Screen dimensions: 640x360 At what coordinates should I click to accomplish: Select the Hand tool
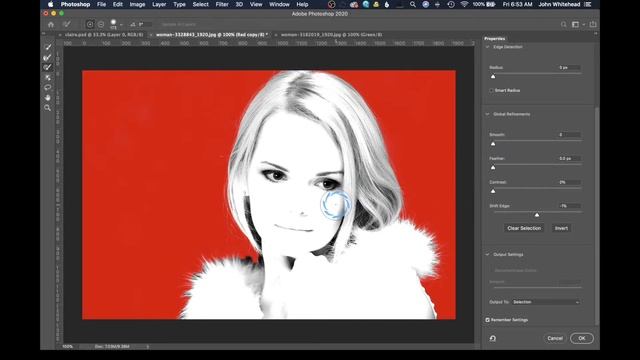coord(47,98)
